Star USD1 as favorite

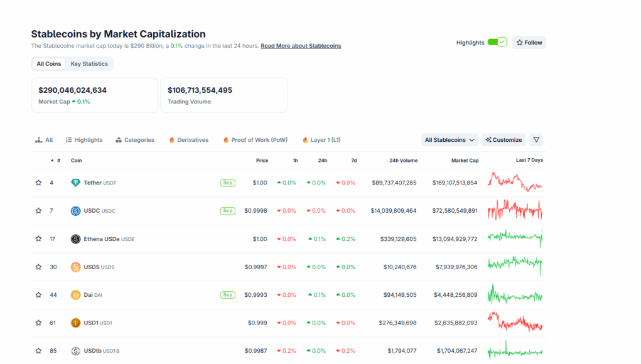coord(38,323)
